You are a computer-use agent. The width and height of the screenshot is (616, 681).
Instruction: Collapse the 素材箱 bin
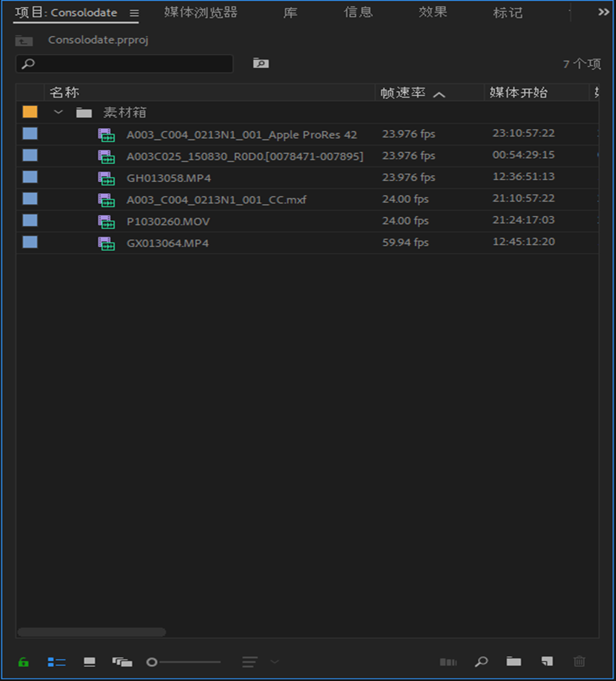(x=57, y=112)
